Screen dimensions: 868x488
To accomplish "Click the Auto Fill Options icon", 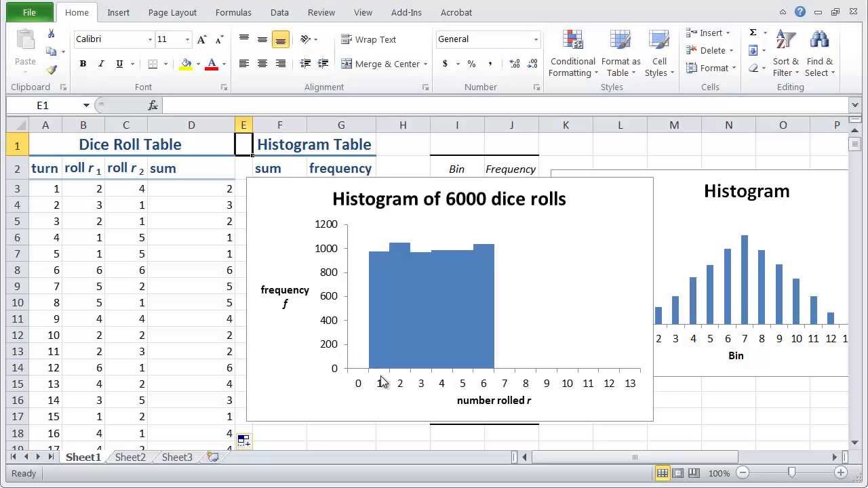I will 243,441.
